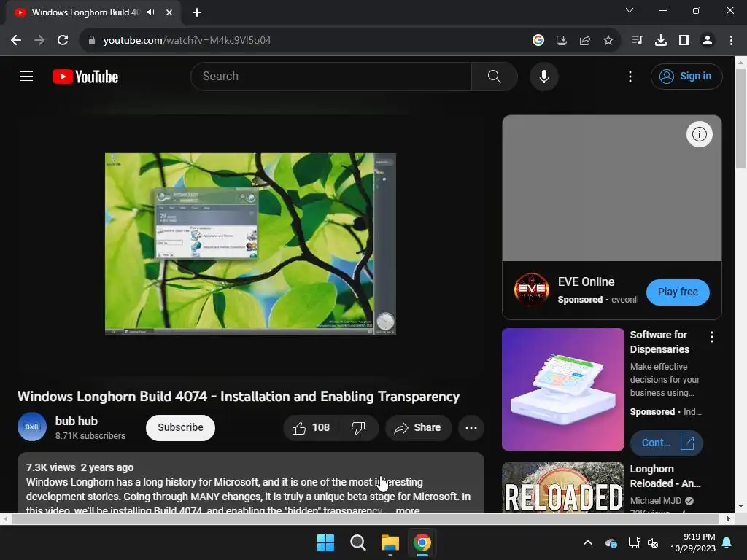The height and width of the screenshot is (560, 747).
Task: Click the Sign in button
Action: point(686,76)
